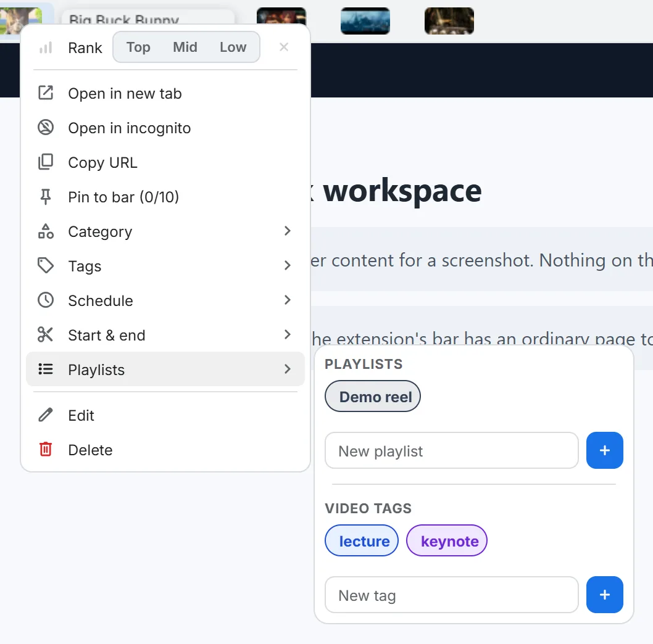
Task: Set rank to Mid
Action: (x=185, y=47)
